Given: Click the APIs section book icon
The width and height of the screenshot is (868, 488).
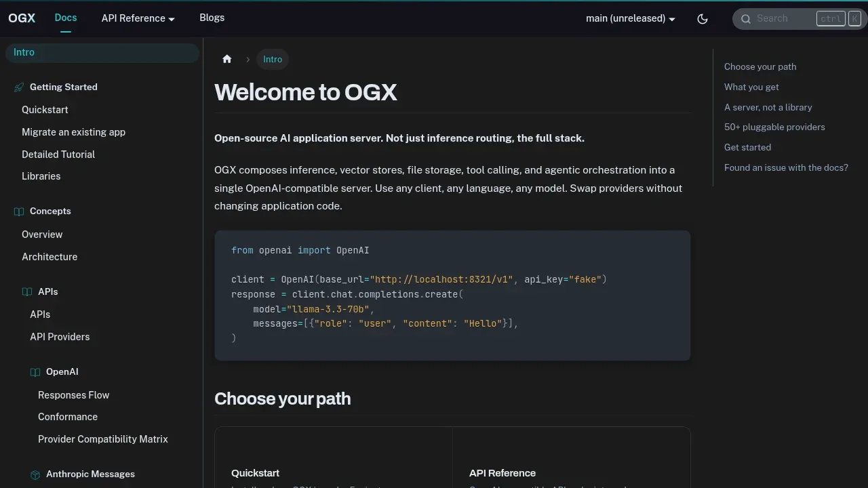Looking at the screenshot, I should click(27, 292).
